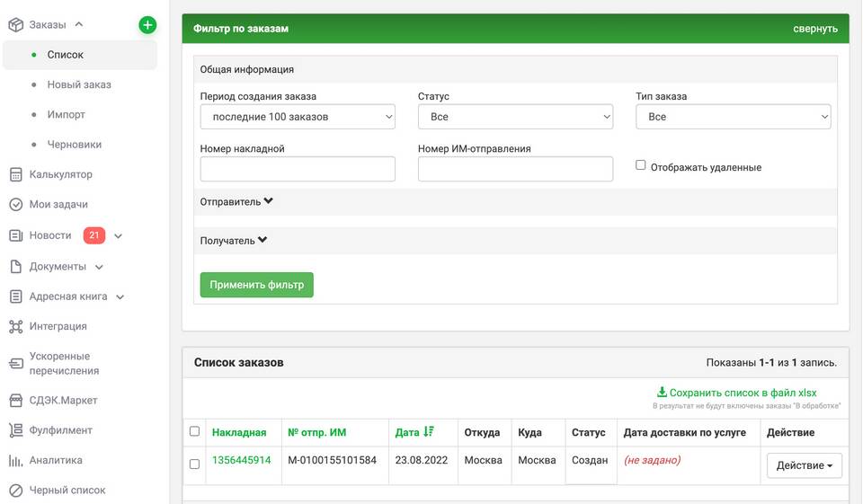Click the Номер накладной input field
The height and width of the screenshot is (504, 863).
click(298, 169)
